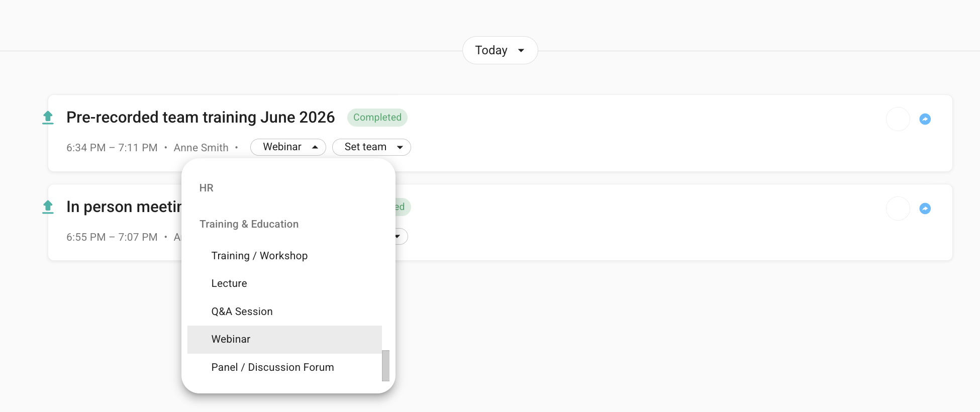Click round avatar circle on In person meeting card
Image resolution: width=980 pixels, height=412 pixels.
[x=898, y=209]
